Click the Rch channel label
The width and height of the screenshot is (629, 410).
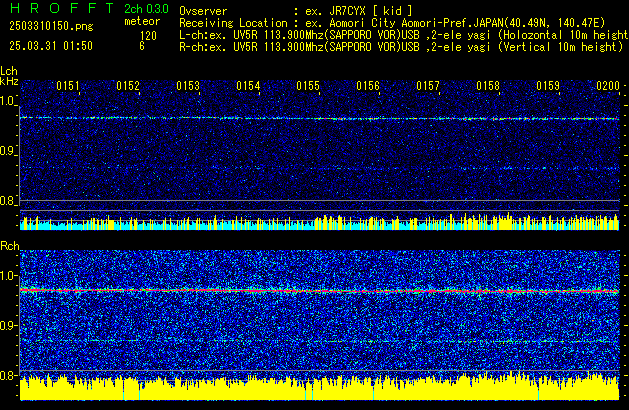tap(10, 246)
